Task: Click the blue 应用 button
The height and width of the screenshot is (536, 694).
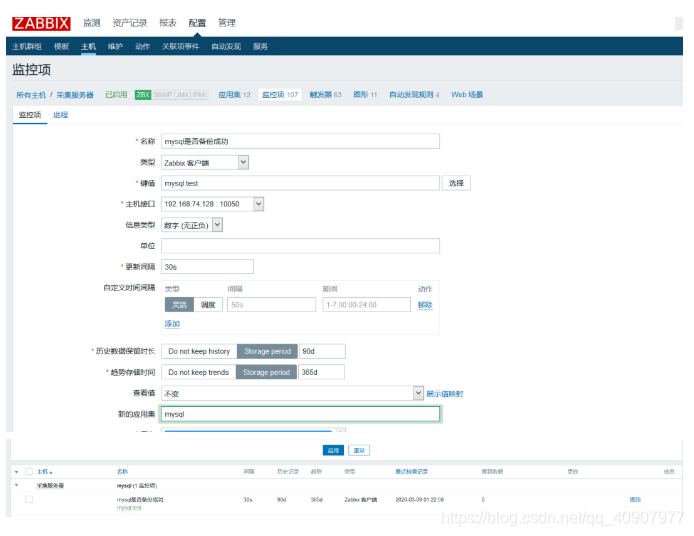Action: (x=333, y=451)
